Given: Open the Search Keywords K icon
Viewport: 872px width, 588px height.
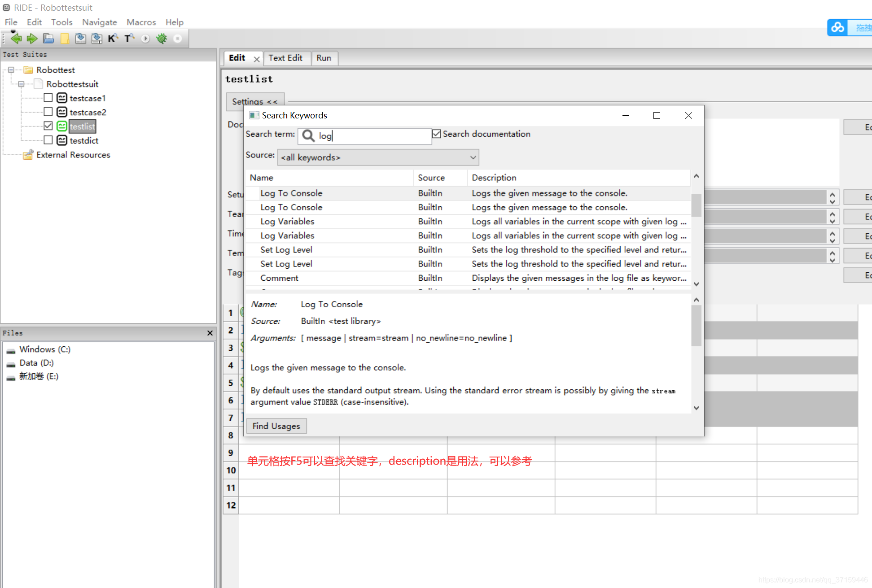Looking at the screenshot, I should (113, 39).
